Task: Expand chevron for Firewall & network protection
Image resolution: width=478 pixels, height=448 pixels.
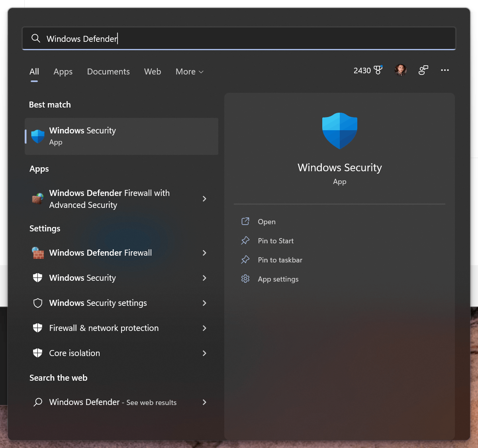Action: [x=204, y=328]
